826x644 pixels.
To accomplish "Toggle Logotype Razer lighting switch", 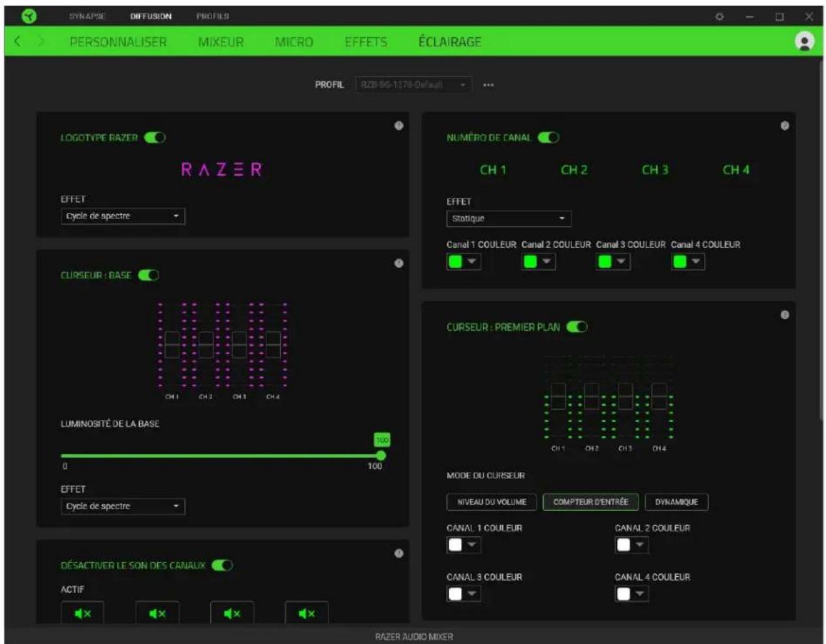I will click(155, 138).
